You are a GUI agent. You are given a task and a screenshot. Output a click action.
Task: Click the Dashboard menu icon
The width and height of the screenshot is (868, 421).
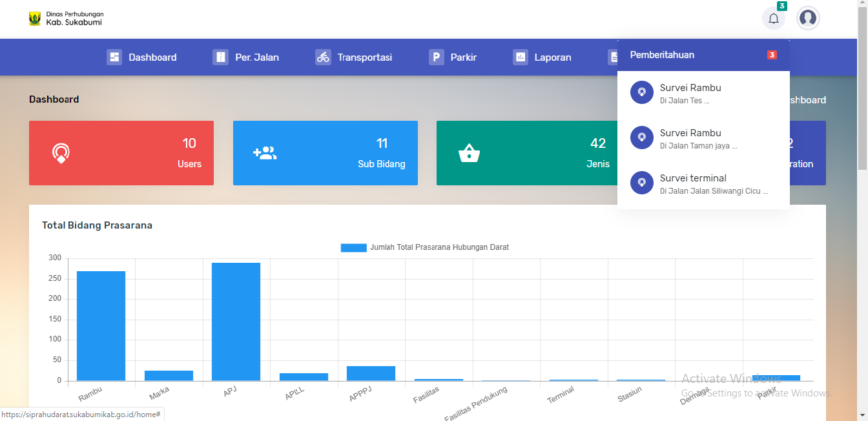tap(114, 57)
